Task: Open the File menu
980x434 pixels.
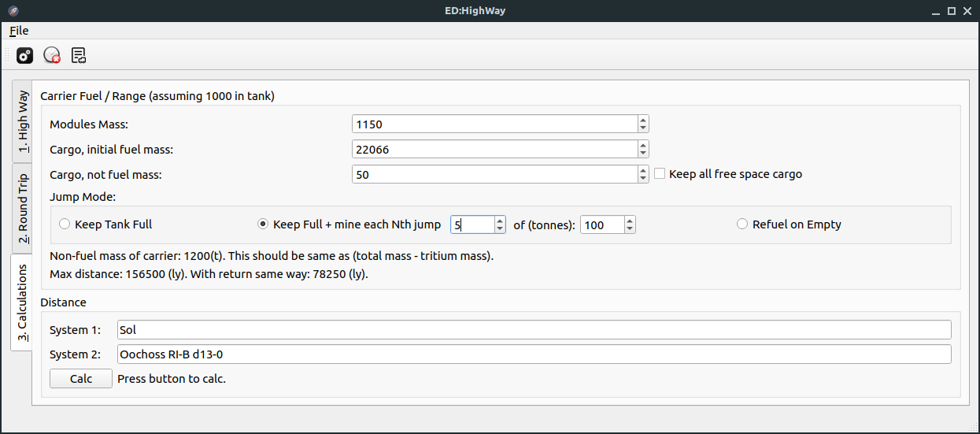Action: point(19,31)
